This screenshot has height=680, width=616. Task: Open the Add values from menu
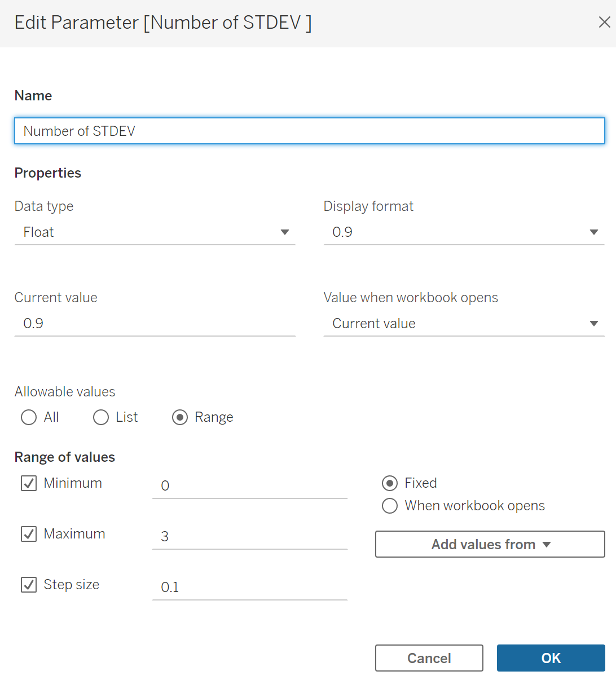point(490,544)
